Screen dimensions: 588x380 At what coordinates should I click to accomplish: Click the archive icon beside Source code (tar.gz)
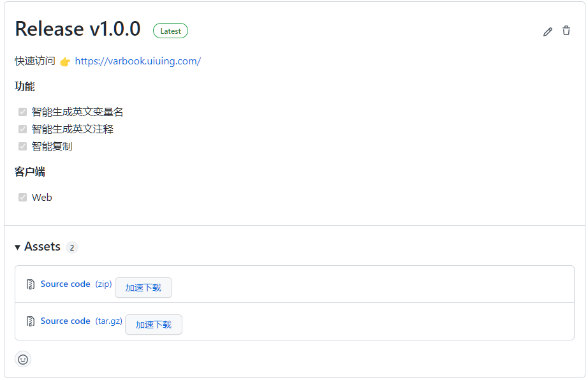click(31, 321)
